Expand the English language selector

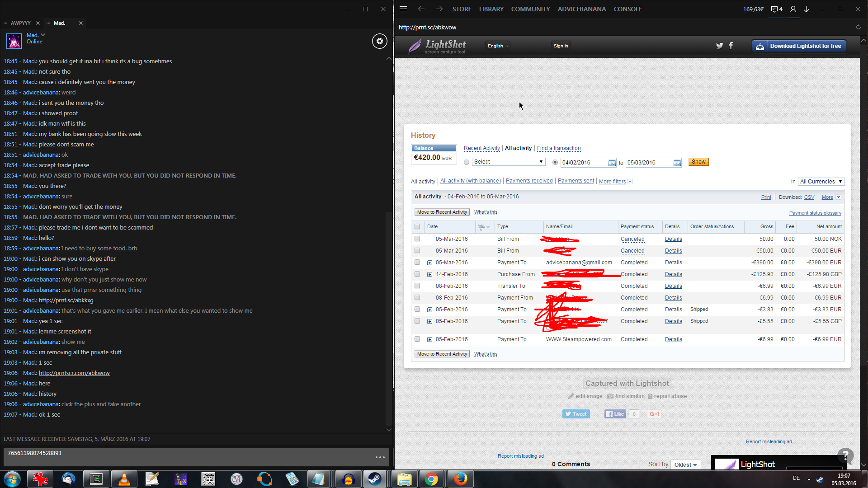[x=498, y=46]
